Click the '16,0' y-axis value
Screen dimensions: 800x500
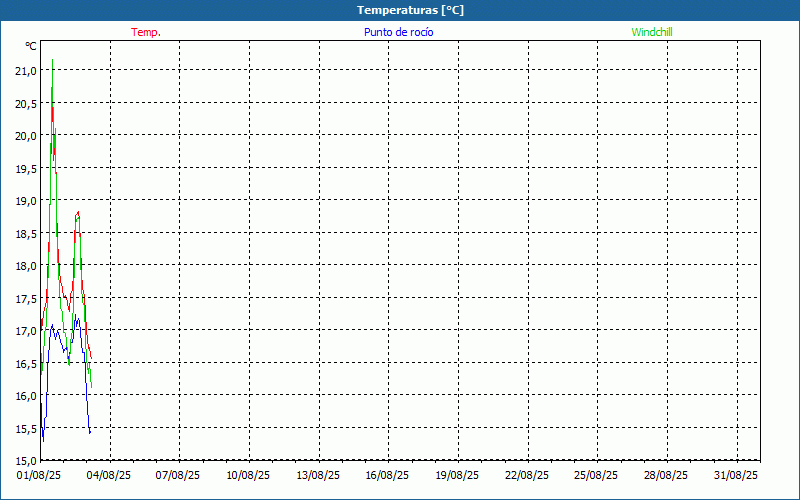[x=26, y=396]
